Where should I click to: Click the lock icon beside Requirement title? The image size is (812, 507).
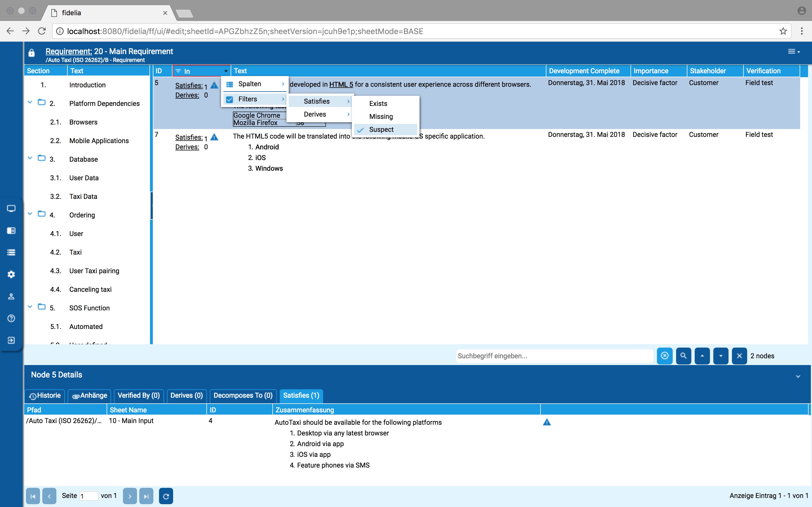pos(32,53)
